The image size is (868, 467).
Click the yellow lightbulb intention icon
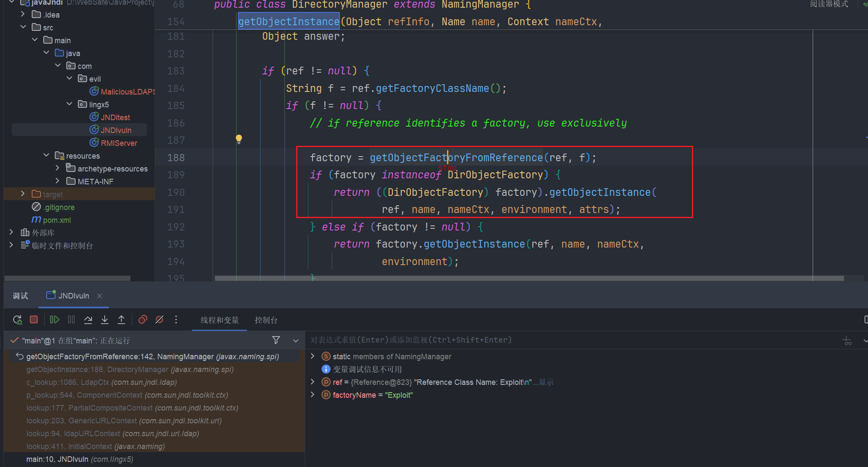[x=239, y=139]
